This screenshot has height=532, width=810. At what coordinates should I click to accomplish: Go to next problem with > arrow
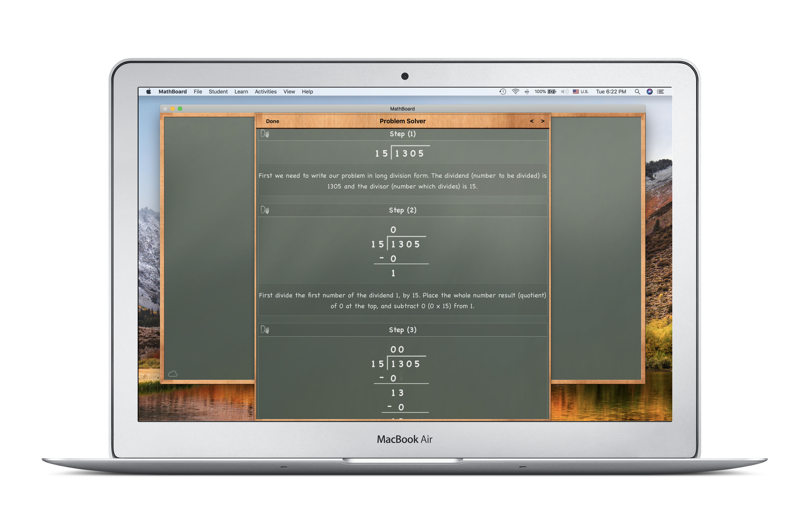(x=543, y=121)
